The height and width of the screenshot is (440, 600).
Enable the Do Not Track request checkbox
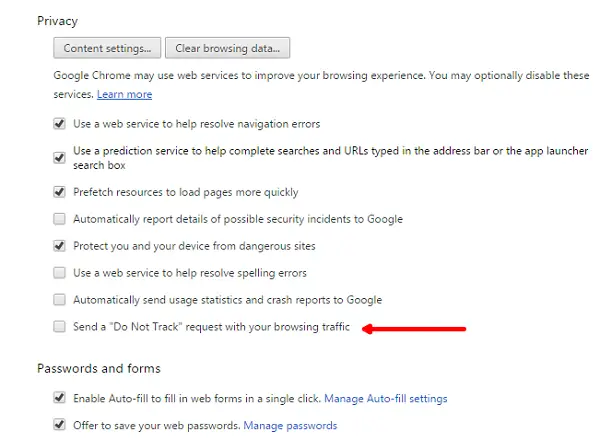[x=59, y=326]
